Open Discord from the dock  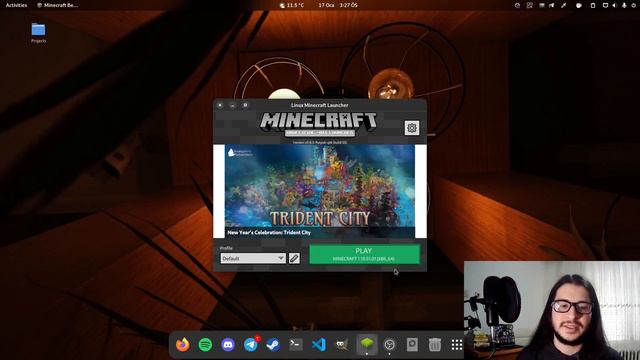(x=228, y=344)
